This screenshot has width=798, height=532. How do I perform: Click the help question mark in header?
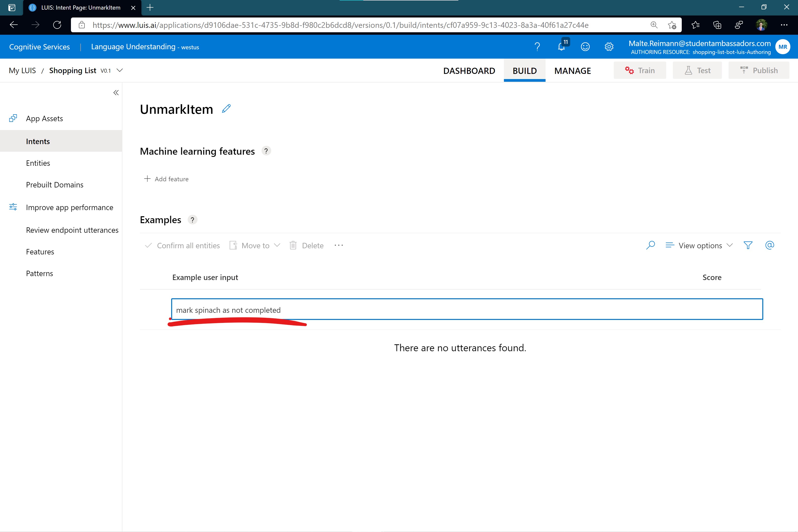[x=537, y=47]
